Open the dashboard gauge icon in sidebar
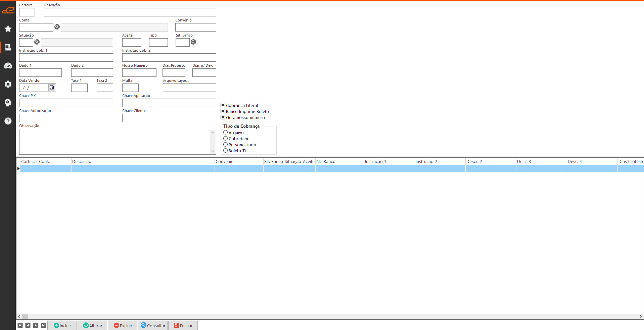The image size is (644, 330). (x=8, y=66)
